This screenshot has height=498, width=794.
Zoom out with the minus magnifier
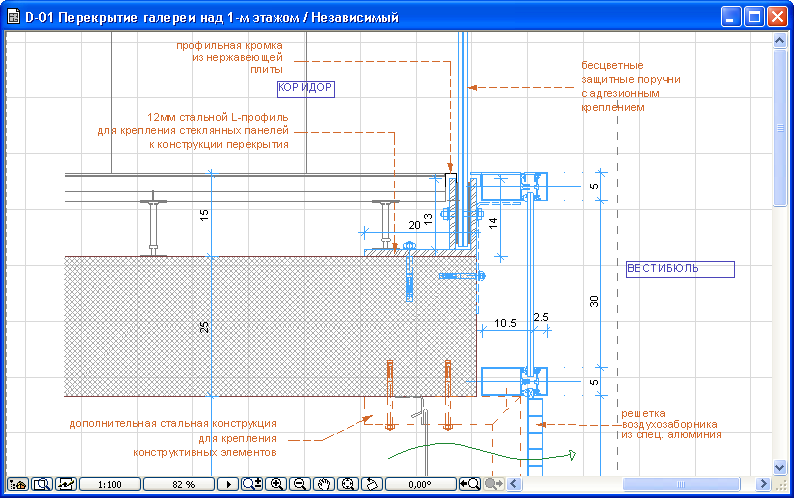pyautogui.click(x=300, y=484)
